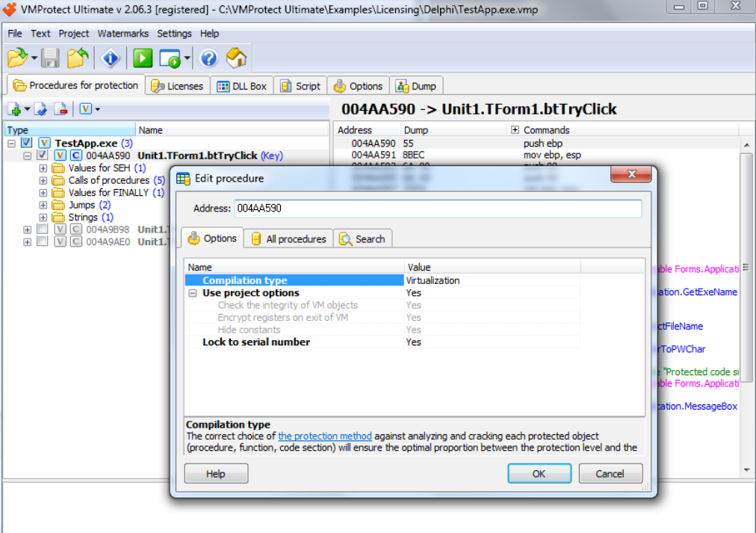Screen dimensions: 756x533
Task: Open the Watermarks menu
Action: (123, 34)
